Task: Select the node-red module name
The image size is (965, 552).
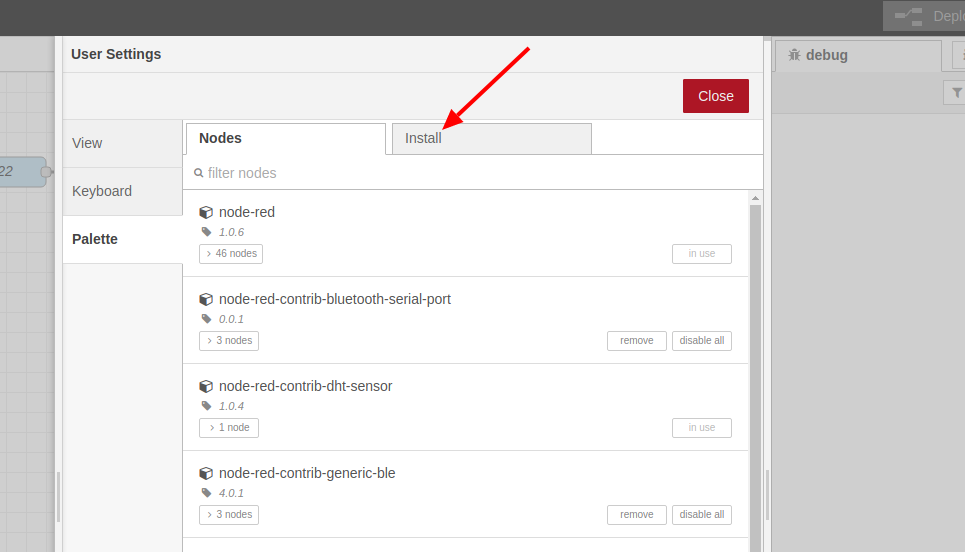Action: tap(247, 212)
